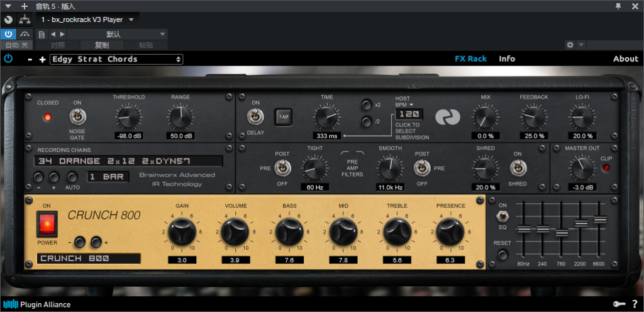644x312 pixels.
Task: Click the Smooth filter knob
Action: [389, 168]
